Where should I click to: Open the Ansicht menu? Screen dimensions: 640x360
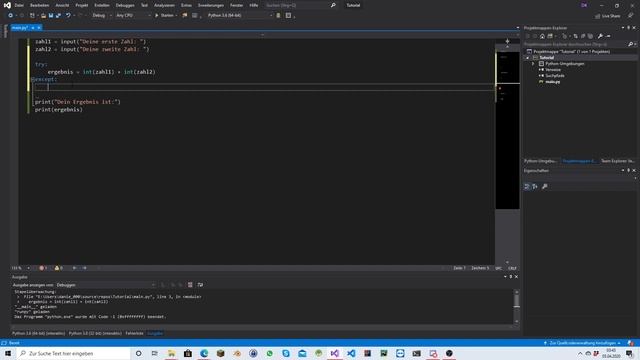[62, 5]
